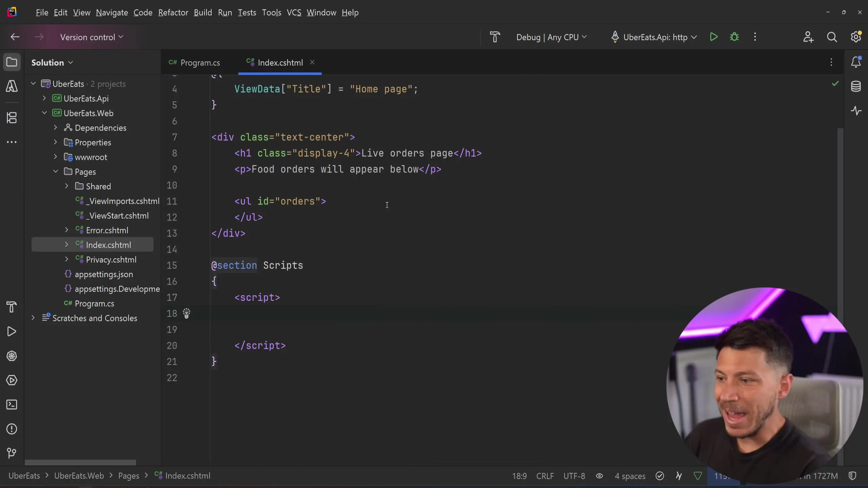Navigate back with the left arrow
Image resolution: width=868 pixels, height=488 pixels.
pyautogui.click(x=15, y=37)
